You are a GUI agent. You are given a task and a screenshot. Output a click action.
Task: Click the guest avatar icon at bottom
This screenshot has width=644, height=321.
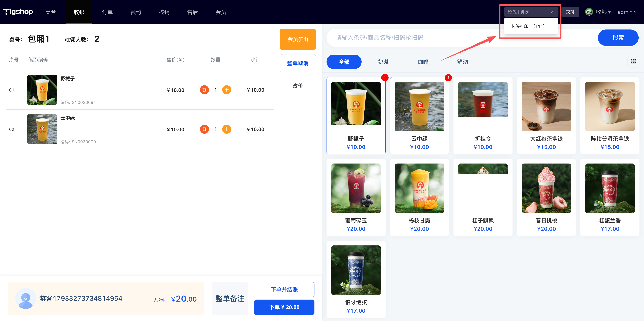(x=25, y=298)
